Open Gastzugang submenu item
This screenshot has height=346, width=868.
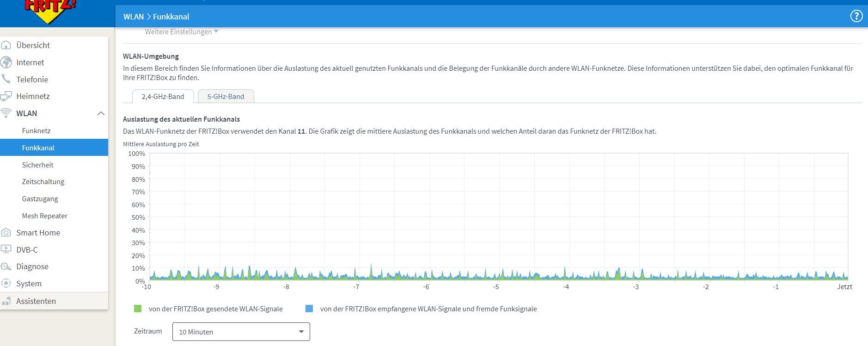coord(40,198)
